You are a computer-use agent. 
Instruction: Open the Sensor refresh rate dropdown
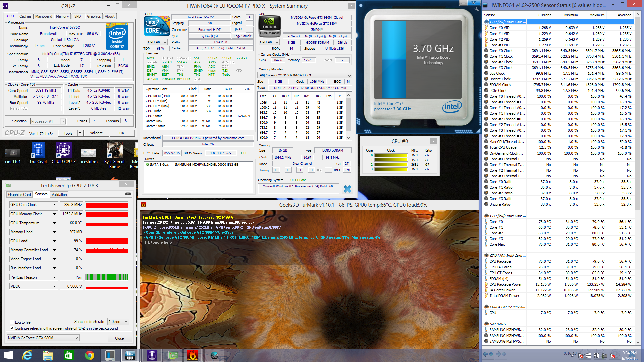(118, 322)
